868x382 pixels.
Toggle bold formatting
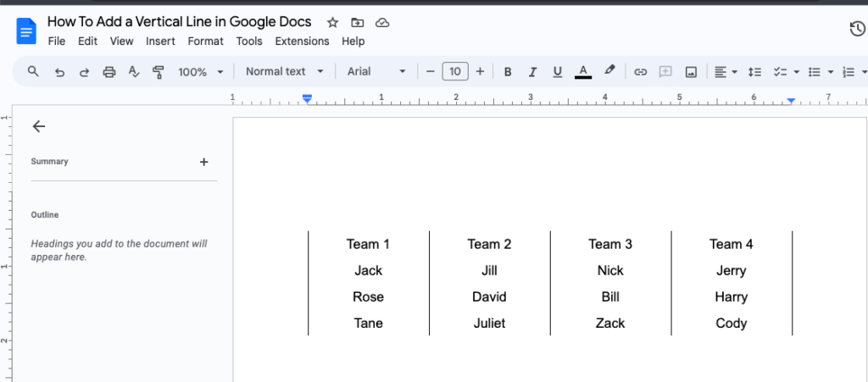click(x=508, y=72)
